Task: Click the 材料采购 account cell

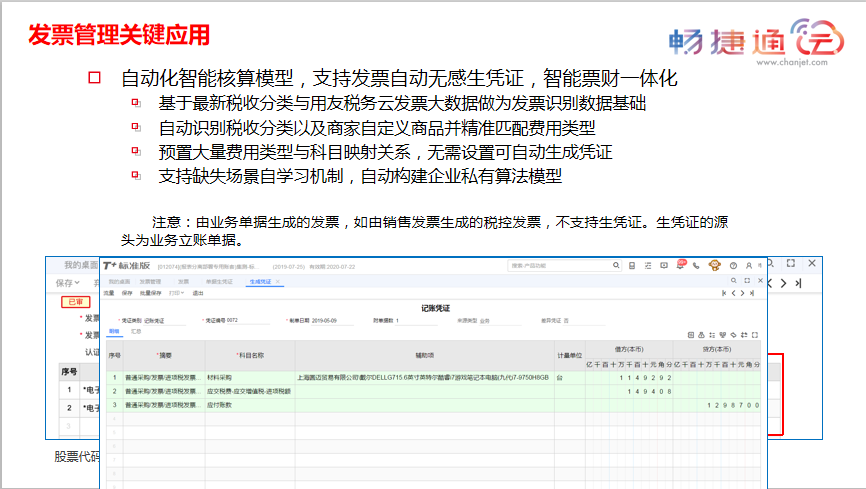Action: [250, 377]
